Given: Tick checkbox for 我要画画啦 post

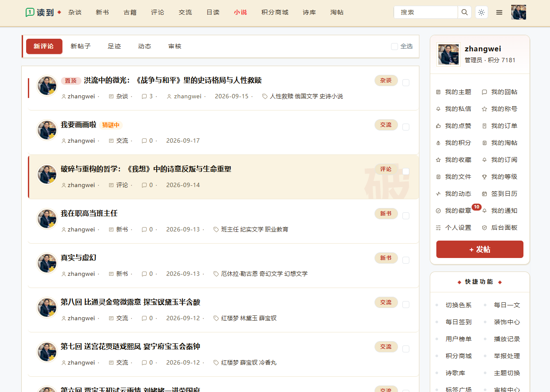Looking at the screenshot, I should tap(406, 127).
